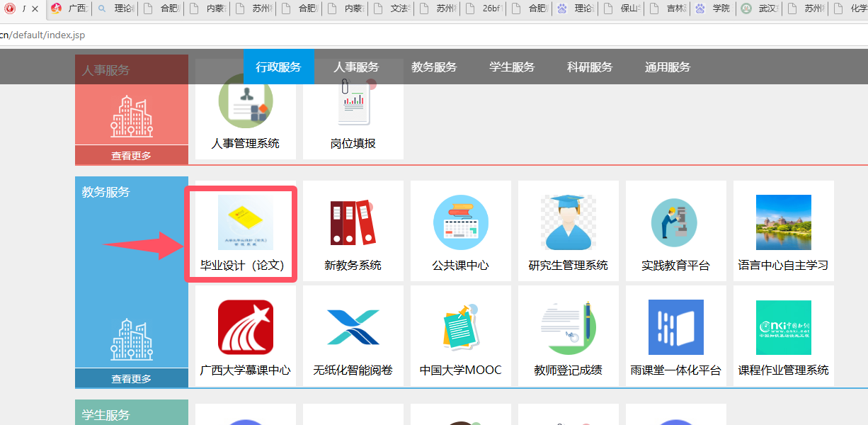The height and width of the screenshot is (425, 868).
Task: Open the 中国大学MOOC icon
Action: (x=460, y=327)
